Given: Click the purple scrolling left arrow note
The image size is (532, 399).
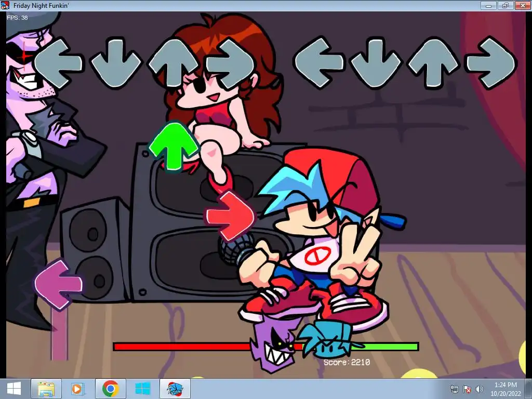Looking at the screenshot, I should (58, 285).
